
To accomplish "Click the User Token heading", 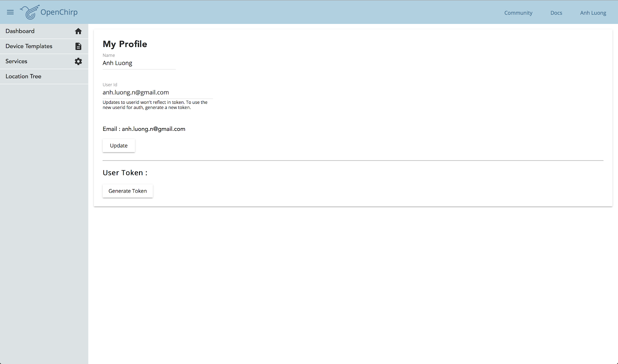I will [x=125, y=173].
